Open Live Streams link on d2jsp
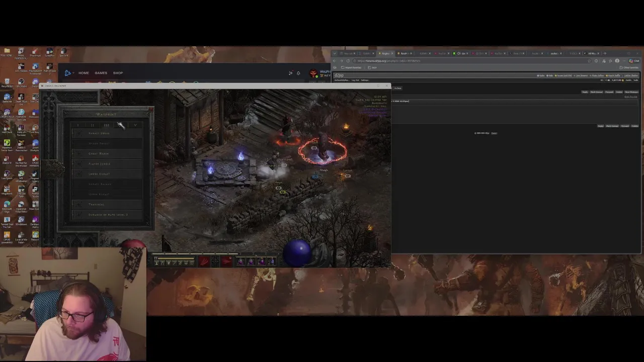644x362 pixels. tap(581, 75)
